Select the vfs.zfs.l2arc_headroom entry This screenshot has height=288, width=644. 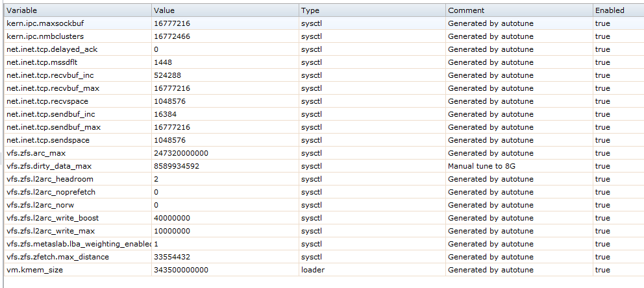(50, 179)
